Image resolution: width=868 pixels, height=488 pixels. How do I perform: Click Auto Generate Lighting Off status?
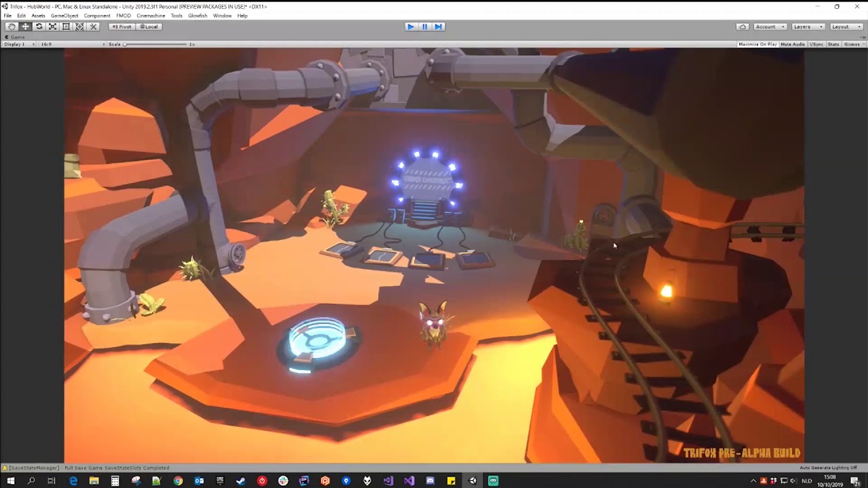[828, 468]
